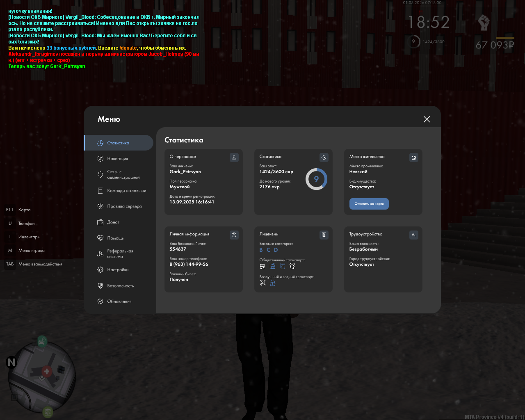Click the level 9 experience progress ring
Image resolution: width=525 pixels, height=420 pixels.
316,179
